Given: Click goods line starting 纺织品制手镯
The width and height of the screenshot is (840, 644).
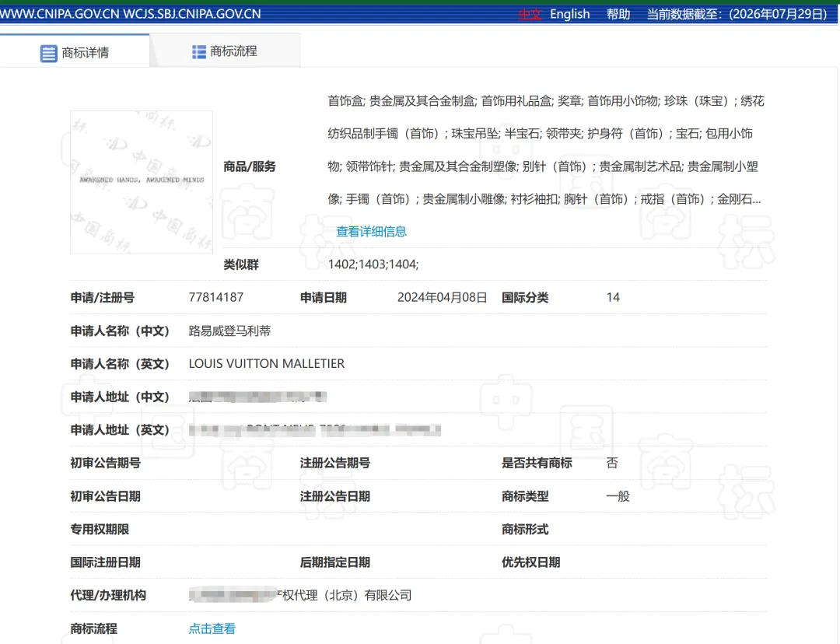Looking at the screenshot, I should (x=540, y=134).
